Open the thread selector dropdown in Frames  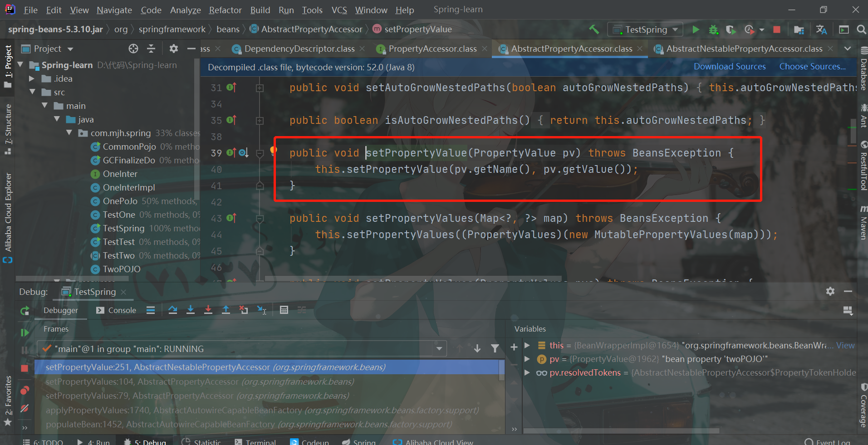439,349
